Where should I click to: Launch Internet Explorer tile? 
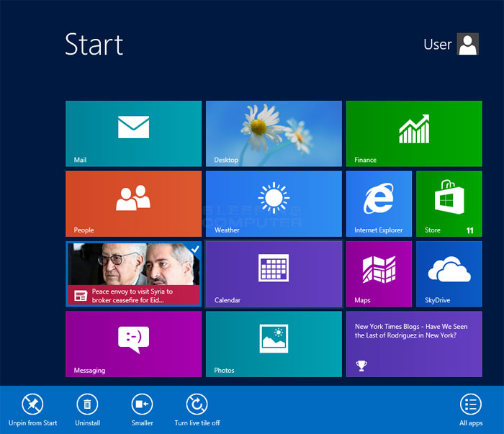pos(379,204)
